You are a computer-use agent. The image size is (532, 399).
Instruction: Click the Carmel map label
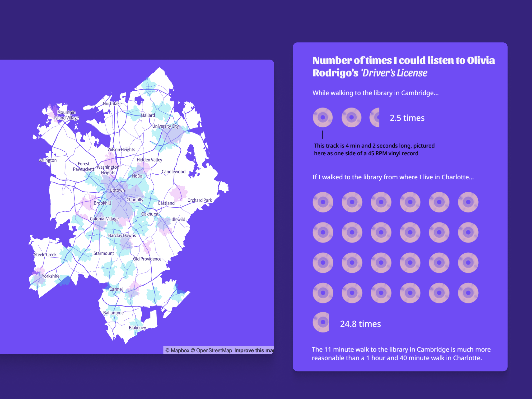click(x=116, y=289)
